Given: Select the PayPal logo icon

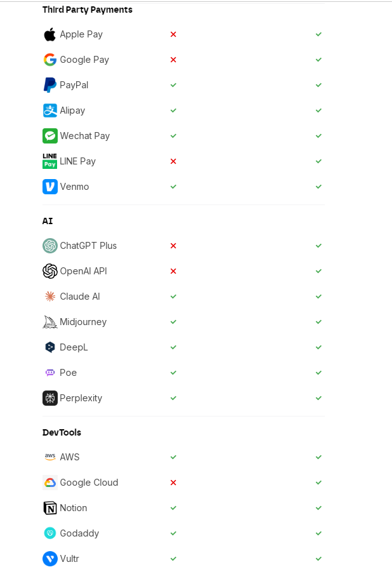Looking at the screenshot, I should pos(49,85).
